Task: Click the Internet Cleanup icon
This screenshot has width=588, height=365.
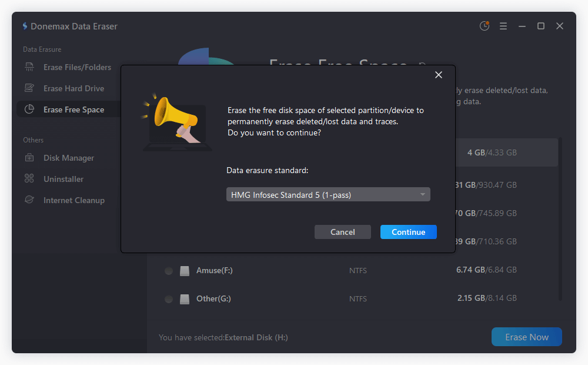Action: coord(29,200)
